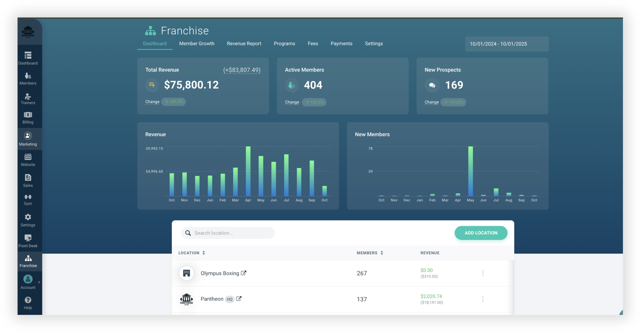Image resolution: width=644 pixels, height=334 pixels.
Task: Open Sales in the sidebar
Action: 28,181
